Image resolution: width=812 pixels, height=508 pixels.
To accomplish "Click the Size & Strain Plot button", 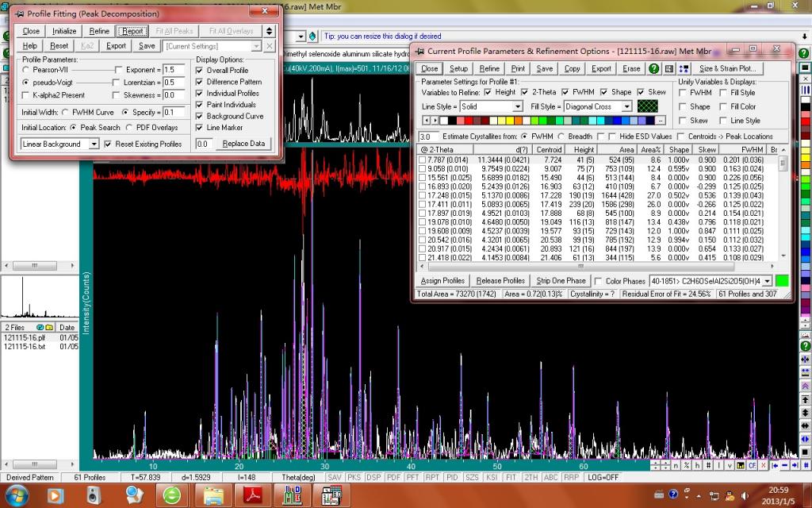I will click(x=727, y=69).
